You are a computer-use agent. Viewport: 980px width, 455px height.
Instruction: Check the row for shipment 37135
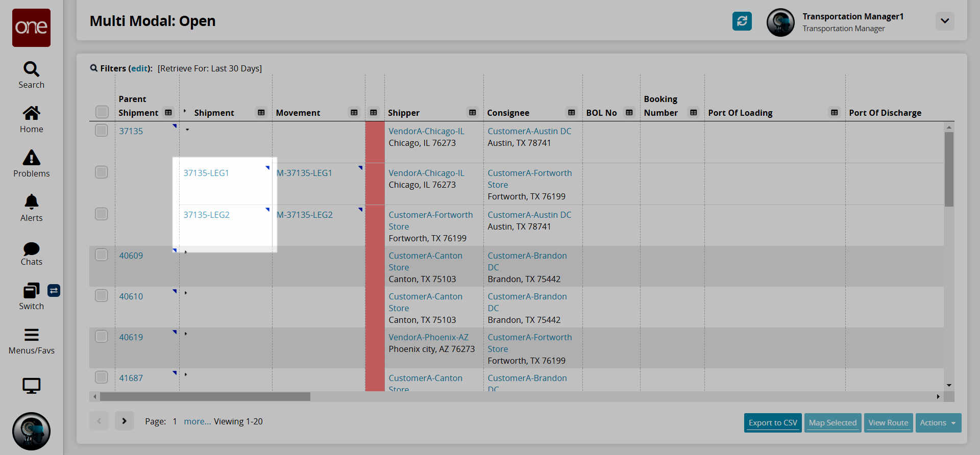[x=102, y=131]
